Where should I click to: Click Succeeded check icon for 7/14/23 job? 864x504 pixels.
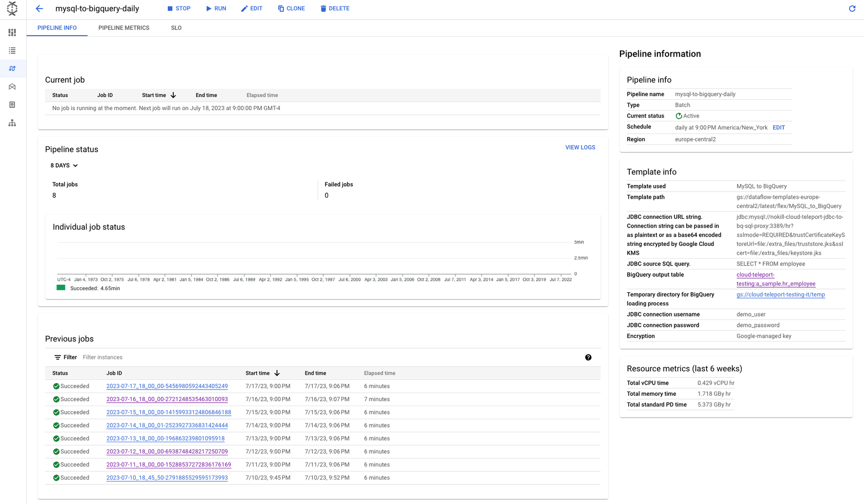(56, 426)
